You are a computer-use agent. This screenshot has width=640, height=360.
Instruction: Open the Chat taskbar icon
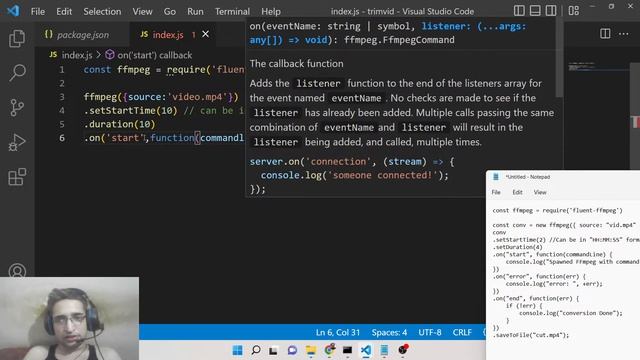pyautogui.click(x=292, y=350)
